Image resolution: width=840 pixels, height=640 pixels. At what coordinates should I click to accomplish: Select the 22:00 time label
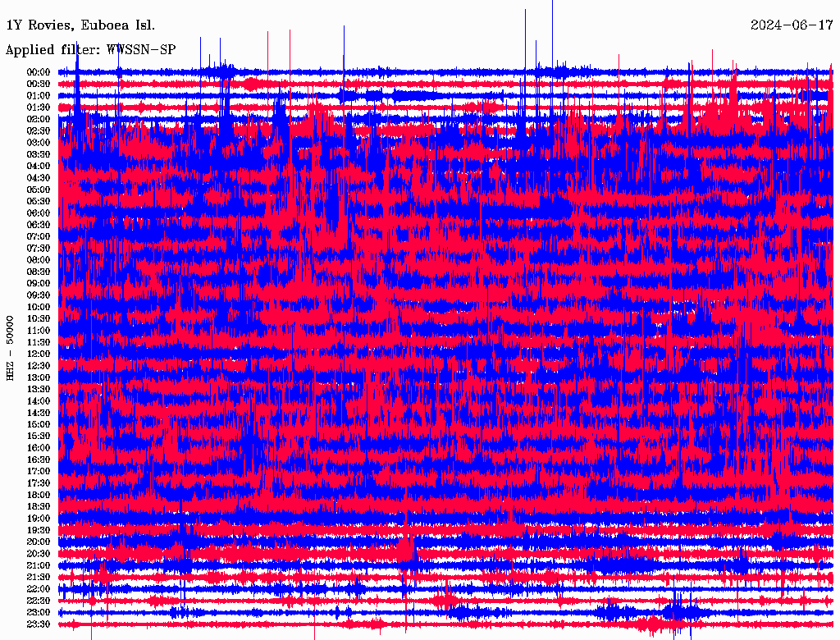pyautogui.click(x=39, y=590)
